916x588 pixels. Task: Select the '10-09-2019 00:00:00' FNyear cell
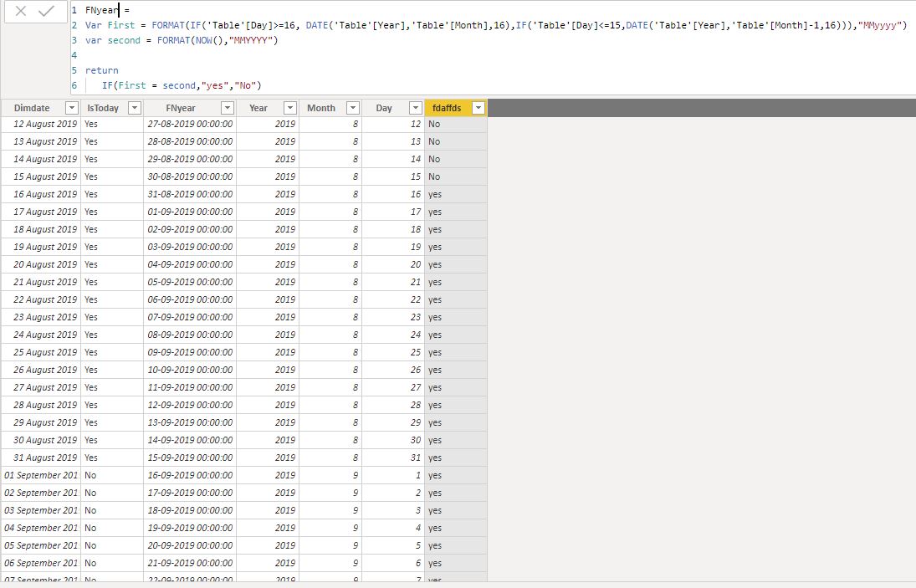pyautogui.click(x=190, y=370)
